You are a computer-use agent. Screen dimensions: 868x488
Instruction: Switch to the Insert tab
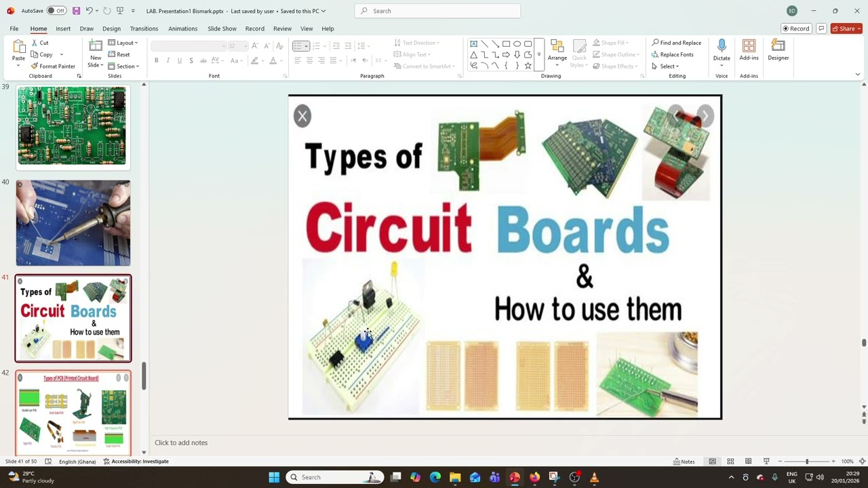(63, 28)
